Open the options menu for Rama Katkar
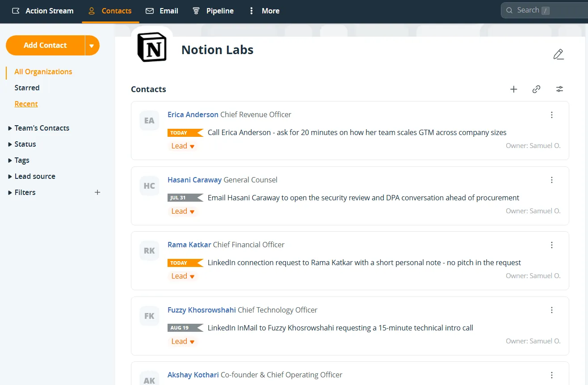 pos(552,245)
